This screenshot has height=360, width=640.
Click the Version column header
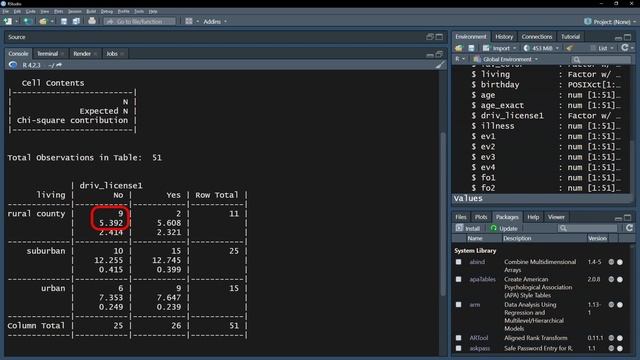[598, 238]
